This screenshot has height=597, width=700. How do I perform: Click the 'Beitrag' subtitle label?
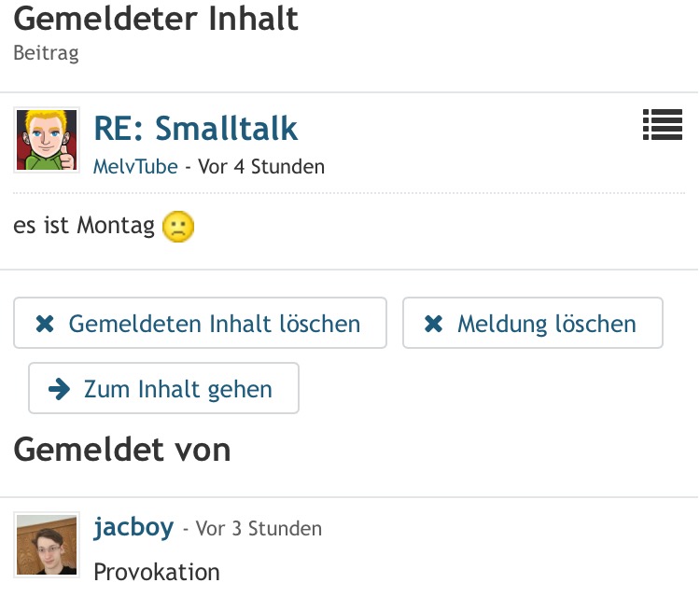coord(46,52)
